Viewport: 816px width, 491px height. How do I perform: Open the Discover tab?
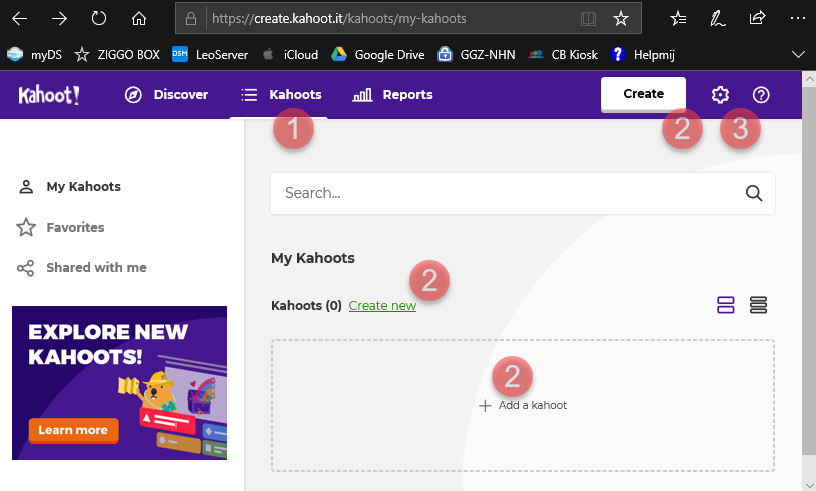[166, 95]
